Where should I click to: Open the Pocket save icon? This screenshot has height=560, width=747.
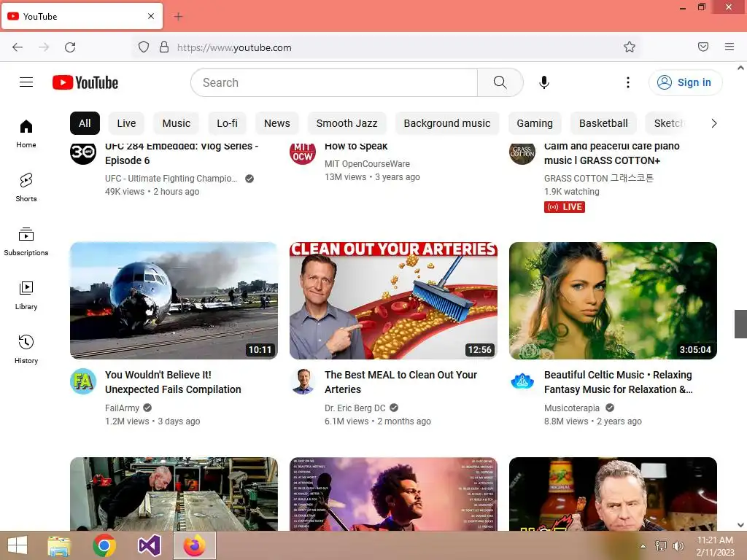[703, 47]
